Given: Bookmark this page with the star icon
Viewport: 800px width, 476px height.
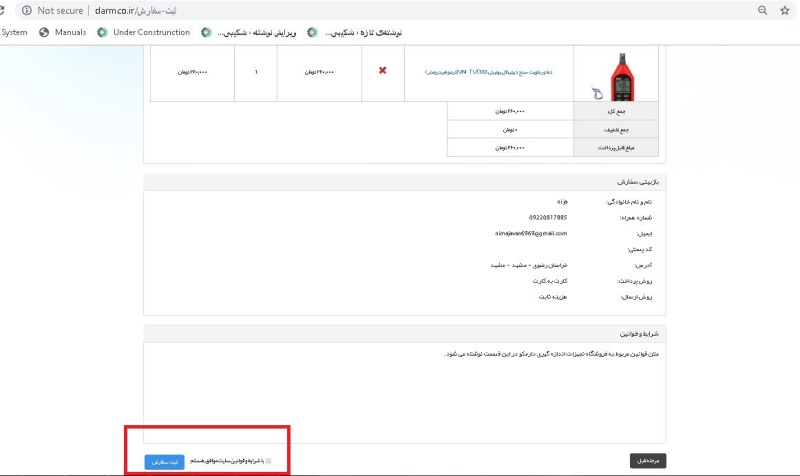Looking at the screenshot, I should click(x=786, y=10).
